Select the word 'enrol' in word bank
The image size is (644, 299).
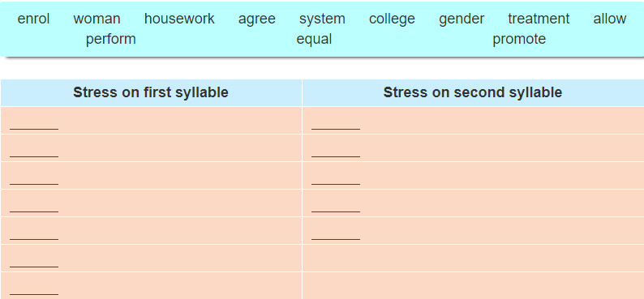click(33, 19)
